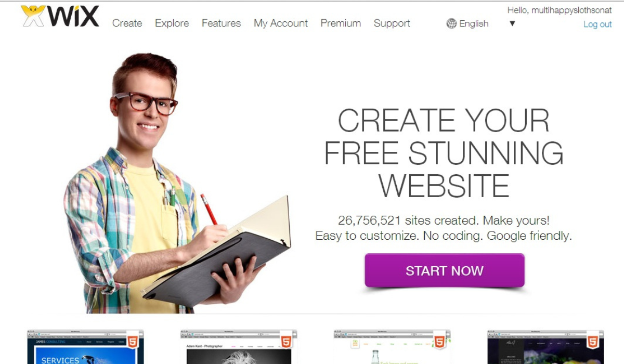Click the Wix logo
This screenshot has height=364, width=624.
(60, 17)
